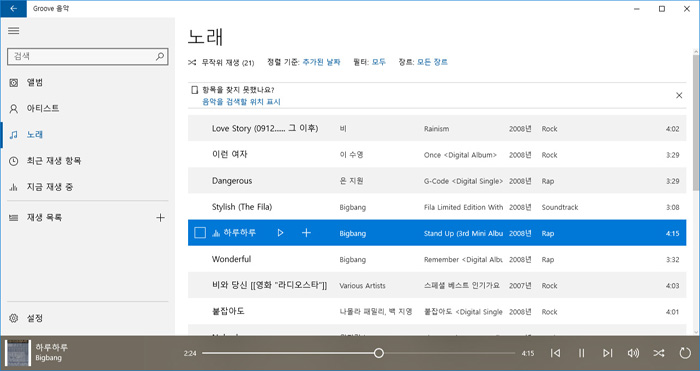Click album Rainism in Love Story row
700x371 pixels.
click(437, 129)
